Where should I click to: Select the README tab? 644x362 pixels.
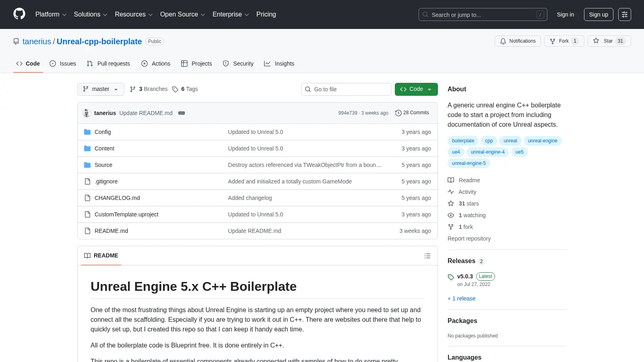[x=101, y=256]
